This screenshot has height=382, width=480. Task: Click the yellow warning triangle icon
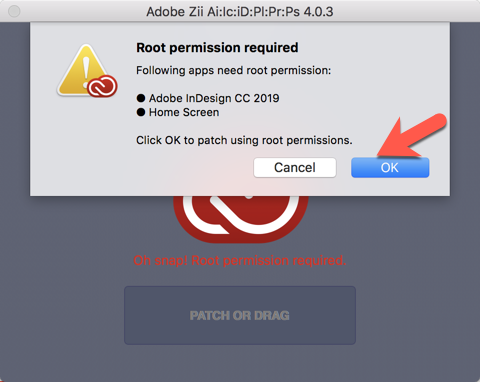click(83, 70)
